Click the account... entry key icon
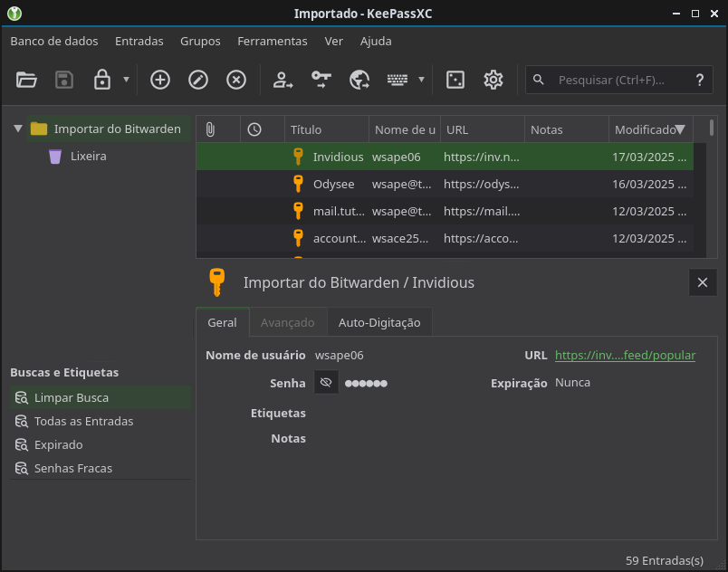The height and width of the screenshot is (572, 728). point(299,238)
